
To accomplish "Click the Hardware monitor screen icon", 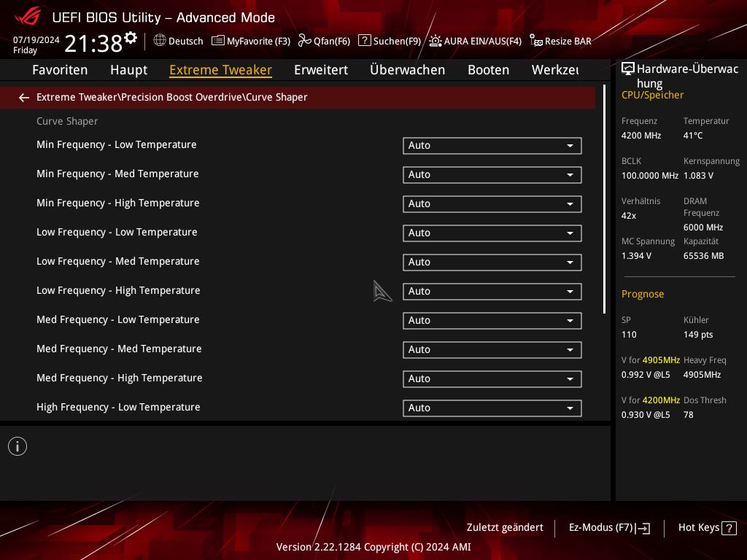I will (628, 69).
